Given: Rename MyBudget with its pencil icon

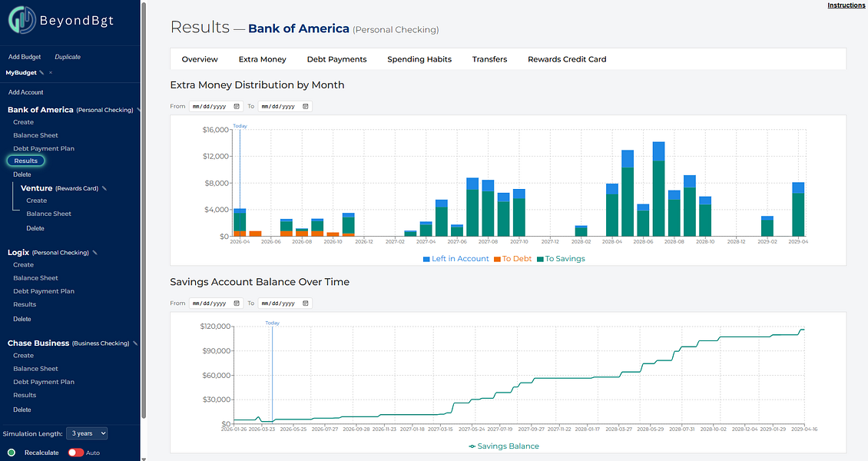Looking at the screenshot, I should (41, 72).
